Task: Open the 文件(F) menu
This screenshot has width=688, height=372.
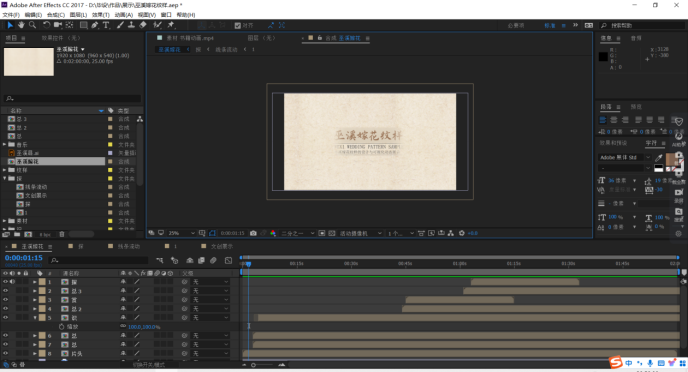Action: [x=11, y=15]
